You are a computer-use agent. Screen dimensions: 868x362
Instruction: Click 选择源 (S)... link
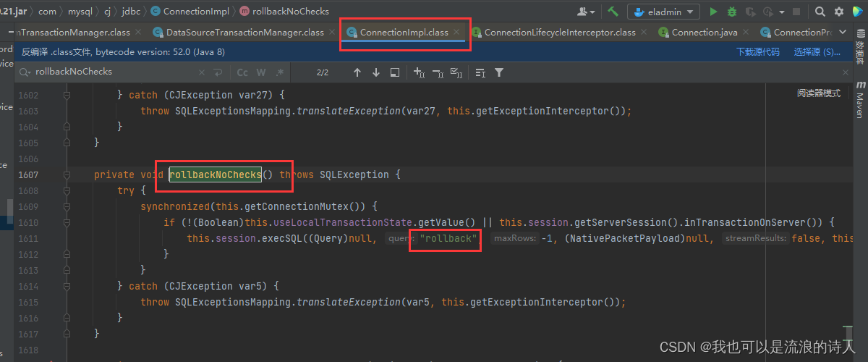click(x=817, y=52)
